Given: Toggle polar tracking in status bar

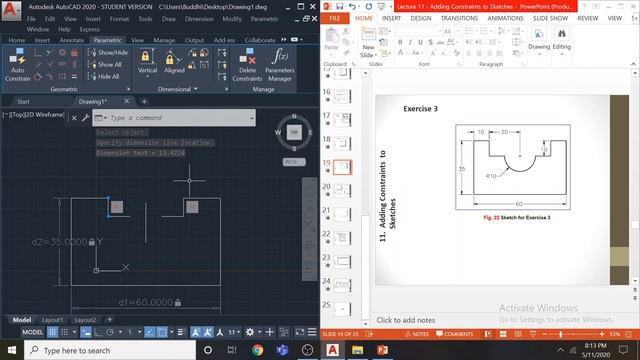Looking at the screenshot, I should coord(110,332).
